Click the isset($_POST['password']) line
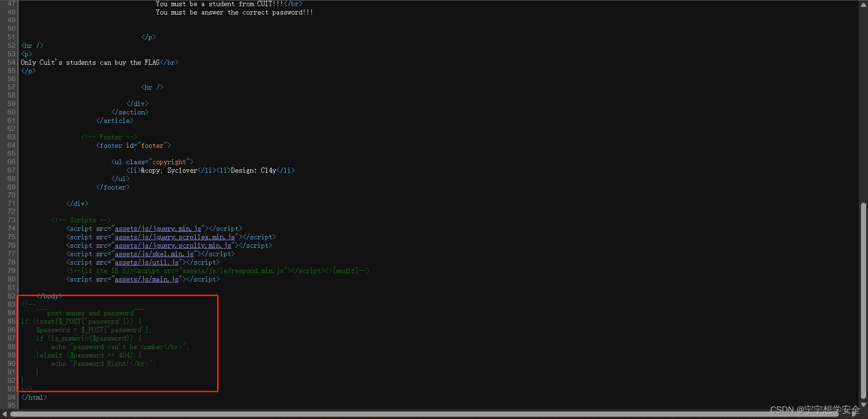The height and width of the screenshot is (419, 868). (x=81, y=321)
